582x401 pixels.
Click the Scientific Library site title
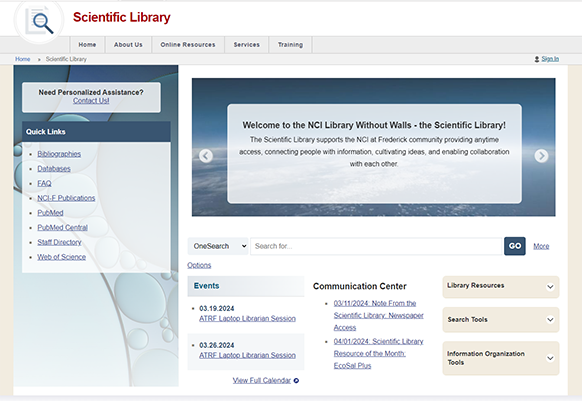point(122,17)
